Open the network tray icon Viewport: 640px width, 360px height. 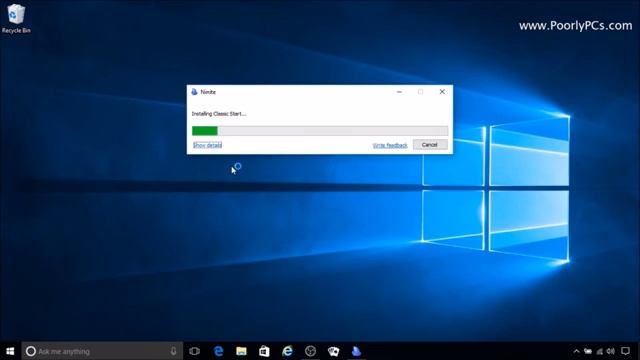(599, 351)
